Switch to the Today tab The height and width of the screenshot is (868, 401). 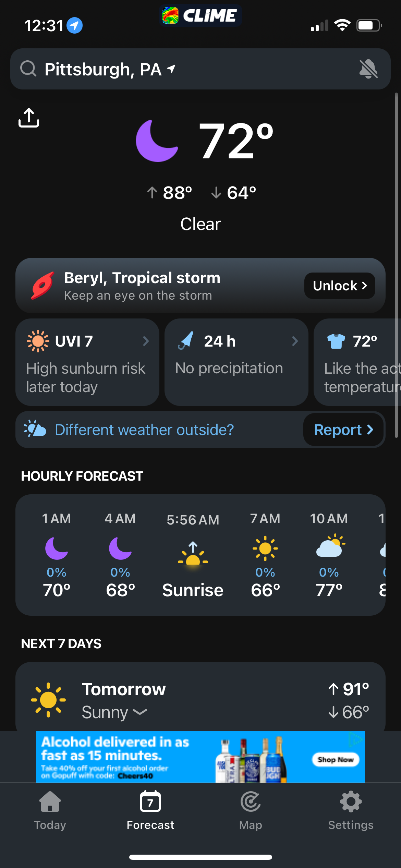click(x=50, y=810)
